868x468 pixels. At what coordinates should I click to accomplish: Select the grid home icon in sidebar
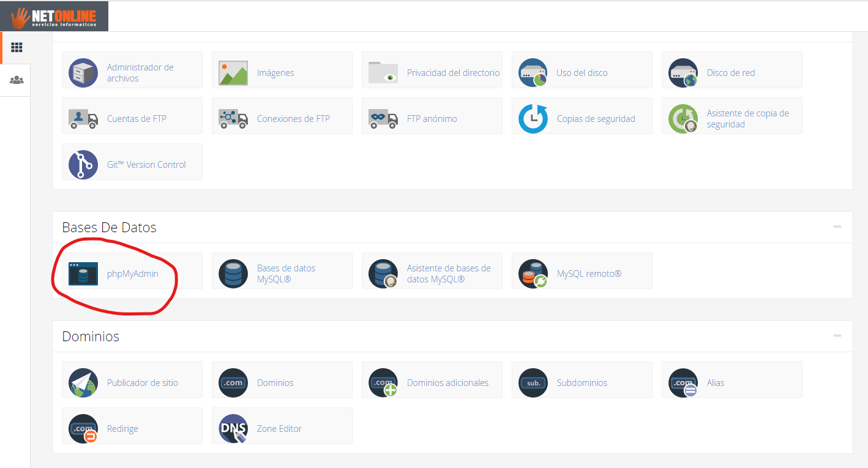17,47
